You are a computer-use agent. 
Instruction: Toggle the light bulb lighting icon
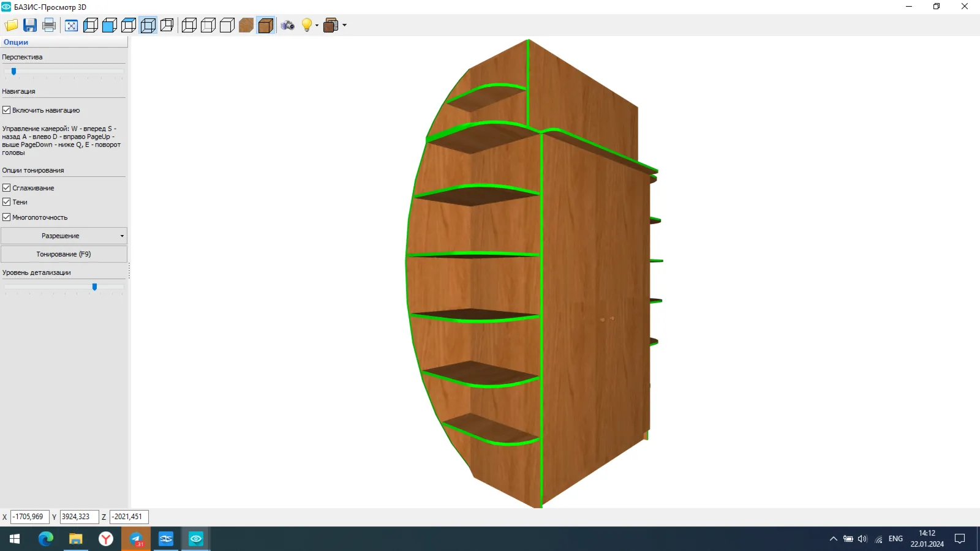coord(307,25)
